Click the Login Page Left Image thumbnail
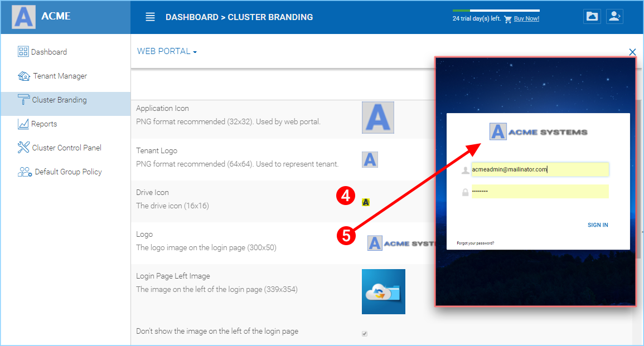The height and width of the screenshot is (346, 644). tap(383, 291)
